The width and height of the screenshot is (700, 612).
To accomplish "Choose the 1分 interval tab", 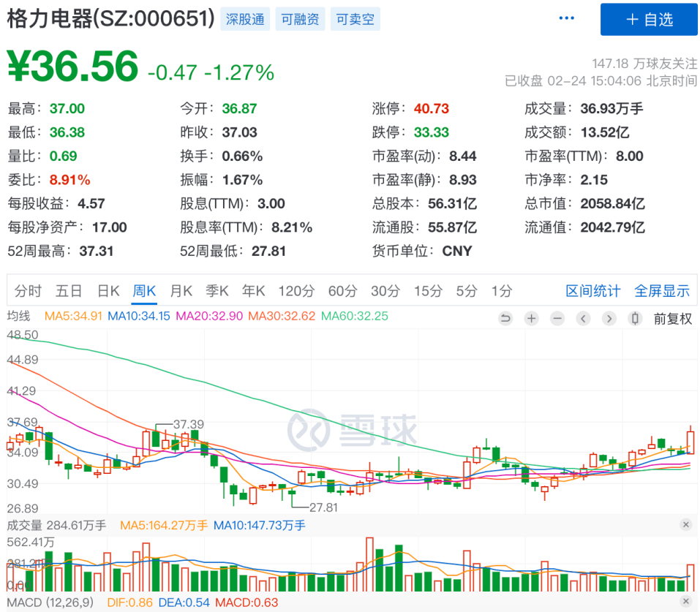I will click(502, 291).
